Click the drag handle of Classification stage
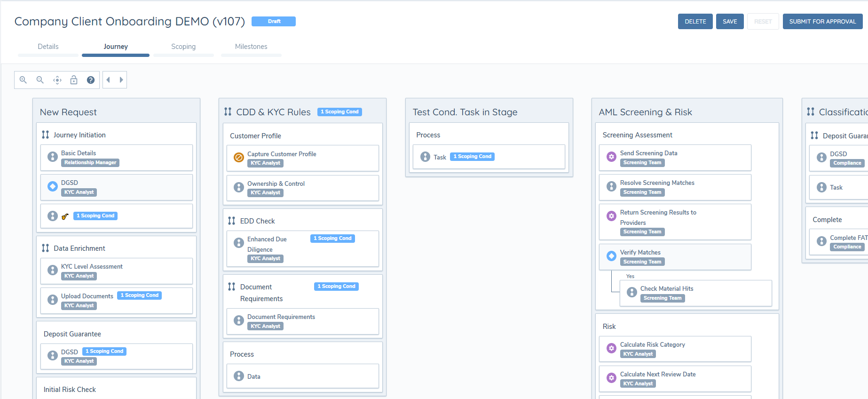The width and height of the screenshot is (868, 399). (811, 112)
